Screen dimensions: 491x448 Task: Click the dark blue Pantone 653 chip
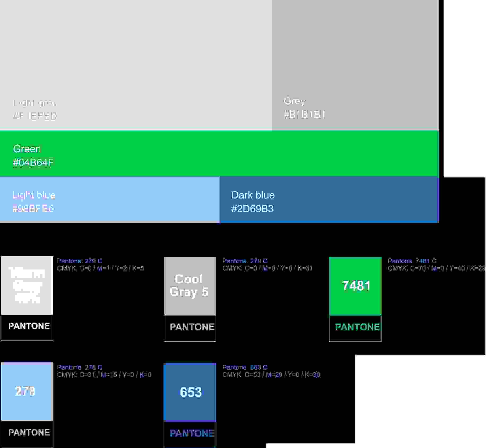(x=189, y=393)
